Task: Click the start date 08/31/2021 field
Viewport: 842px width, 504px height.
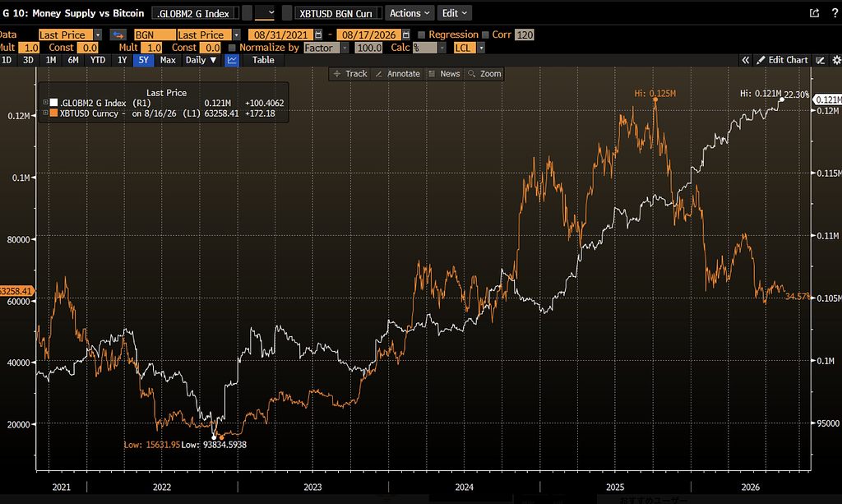Action: [280, 35]
